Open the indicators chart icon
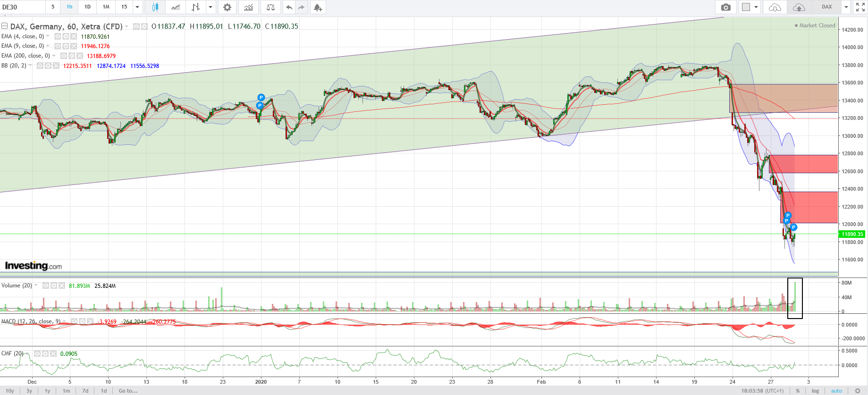Viewport: 868px width, 395px height. click(249, 7)
